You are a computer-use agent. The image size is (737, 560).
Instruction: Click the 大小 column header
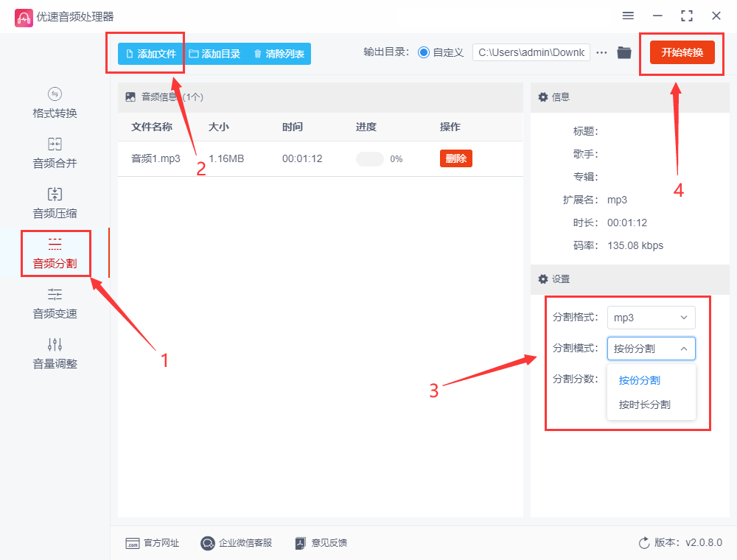tap(219, 127)
